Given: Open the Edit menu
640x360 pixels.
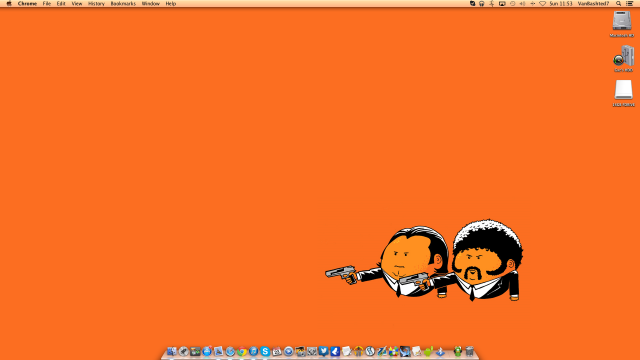Looking at the screenshot, I should 61,4.
